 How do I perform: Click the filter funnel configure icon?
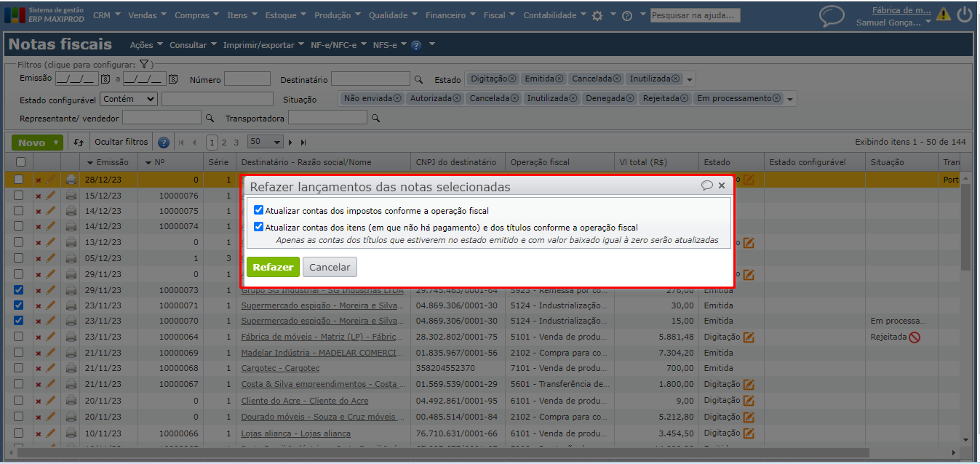(x=144, y=64)
